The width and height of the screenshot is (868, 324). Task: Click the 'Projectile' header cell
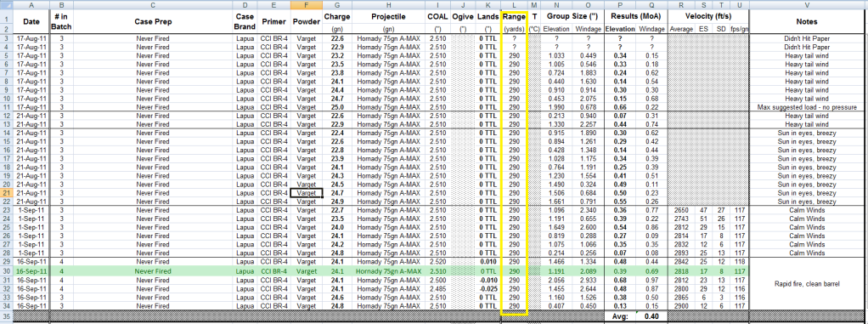pyautogui.click(x=388, y=17)
